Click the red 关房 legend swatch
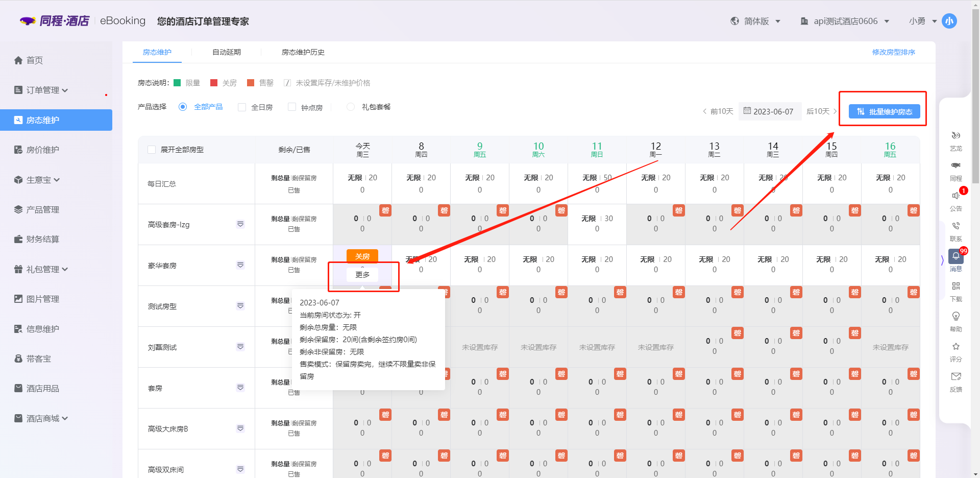The image size is (980, 478). (214, 83)
